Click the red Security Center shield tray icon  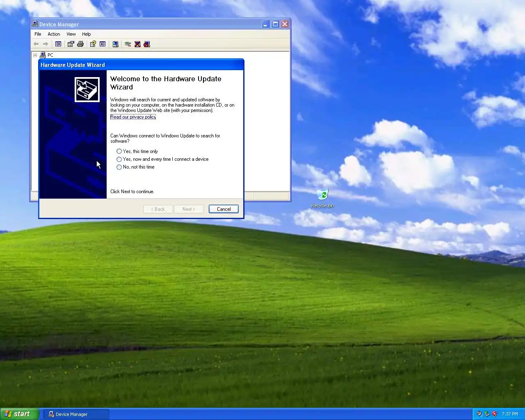pos(495,414)
